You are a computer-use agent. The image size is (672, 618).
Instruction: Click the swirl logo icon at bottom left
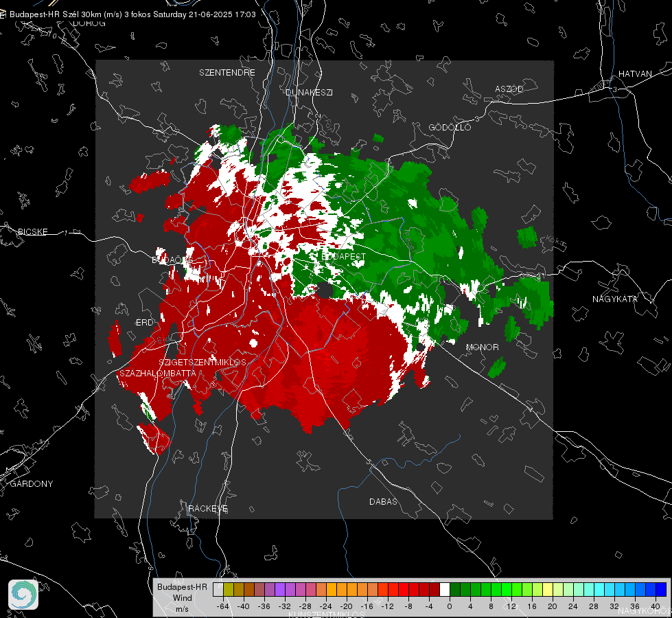pos(23,595)
